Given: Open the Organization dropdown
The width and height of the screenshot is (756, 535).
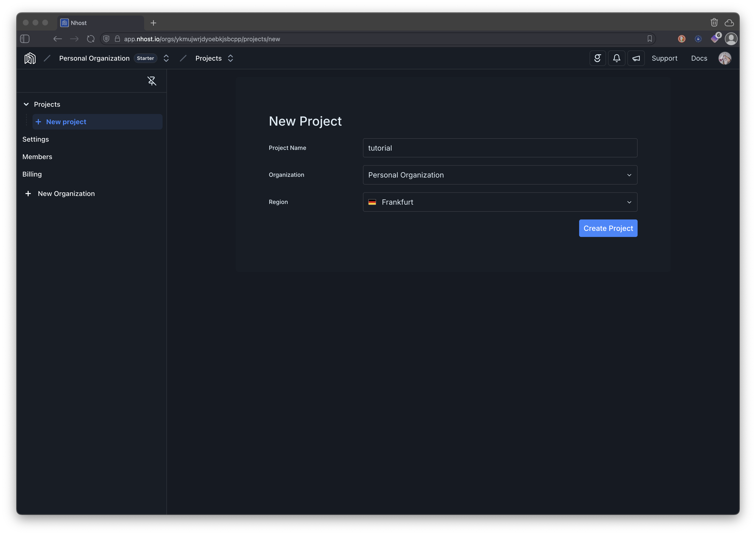Looking at the screenshot, I should [x=500, y=175].
